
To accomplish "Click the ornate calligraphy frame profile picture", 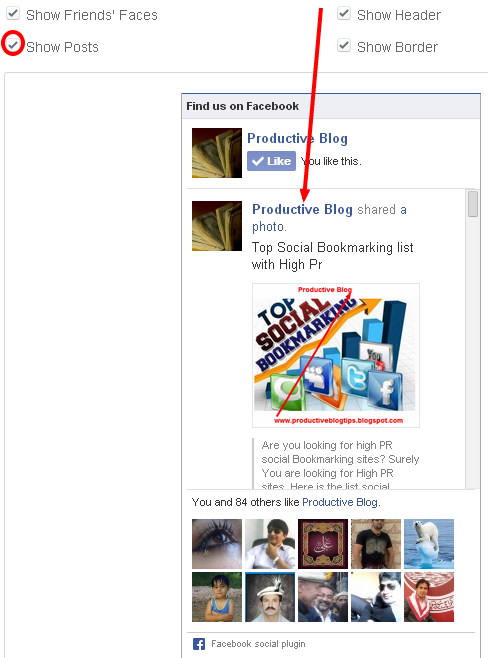I will click(323, 544).
